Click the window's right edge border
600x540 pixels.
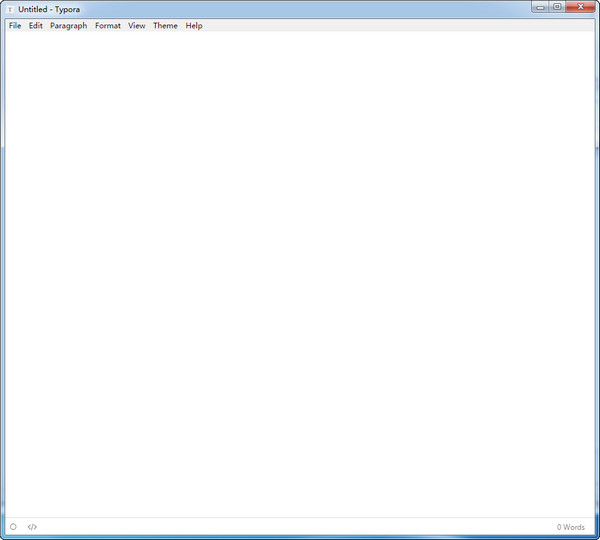[597, 270]
